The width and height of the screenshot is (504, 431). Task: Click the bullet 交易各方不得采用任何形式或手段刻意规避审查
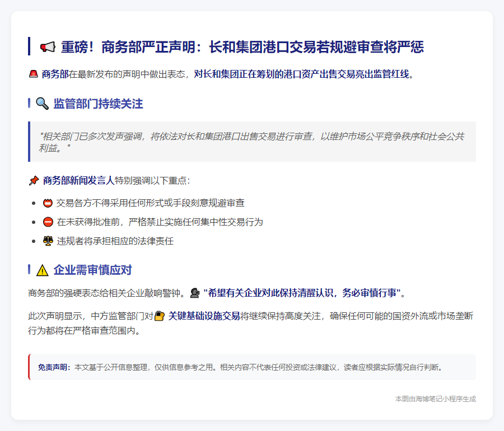(x=151, y=203)
